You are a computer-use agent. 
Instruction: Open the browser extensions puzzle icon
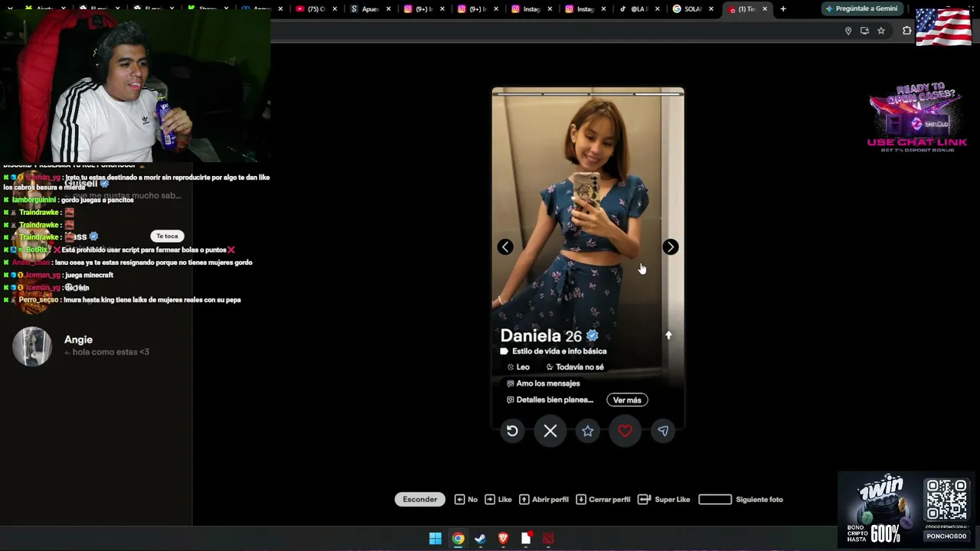(x=906, y=31)
